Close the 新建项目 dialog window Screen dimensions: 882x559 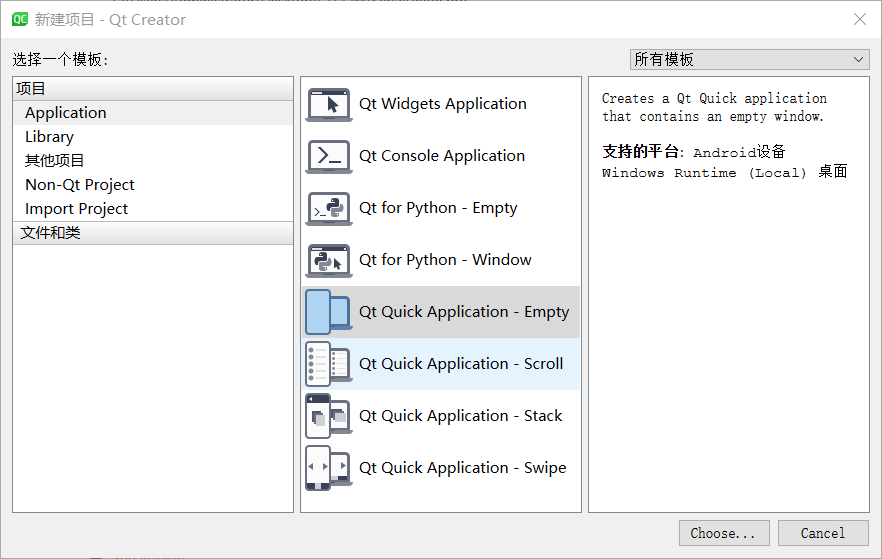pos(859,19)
